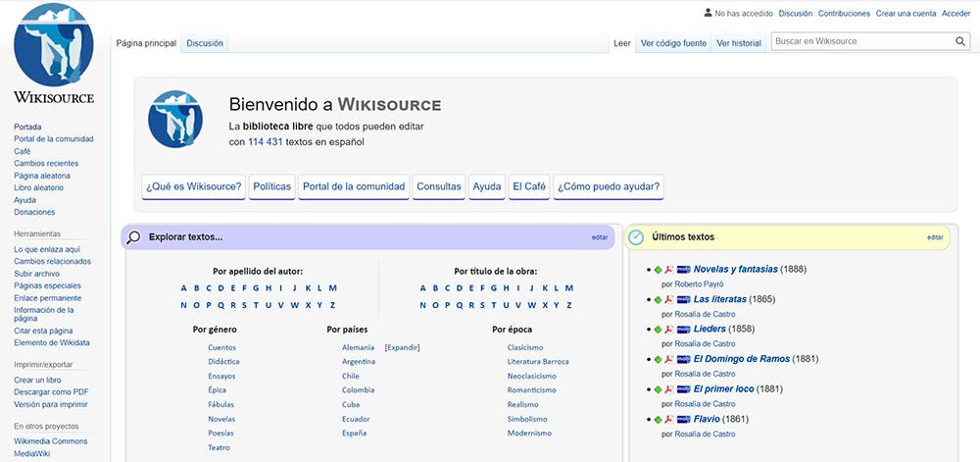This screenshot has height=462, width=980.
Task: Open the Ver historial tab
Action: tap(738, 43)
